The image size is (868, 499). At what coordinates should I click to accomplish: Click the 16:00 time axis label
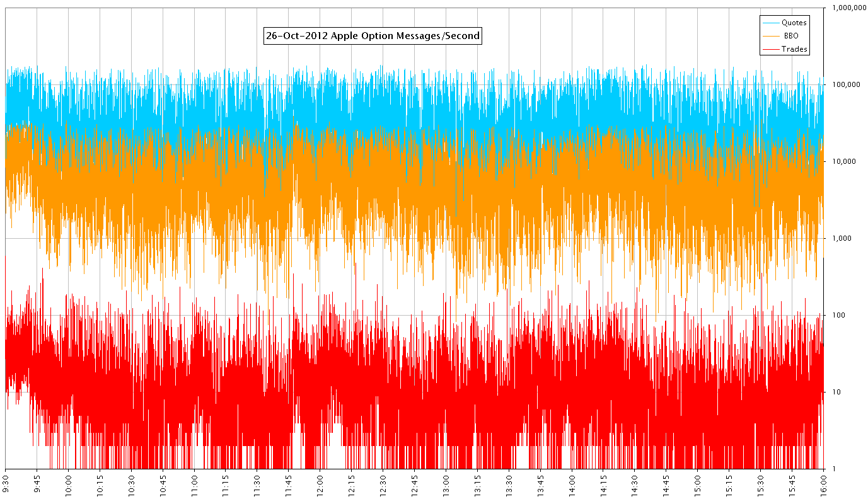pyautogui.click(x=825, y=485)
